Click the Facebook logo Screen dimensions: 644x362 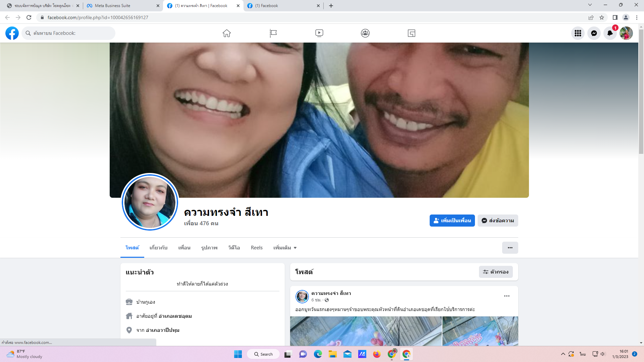pyautogui.click(x=12, y=33)
